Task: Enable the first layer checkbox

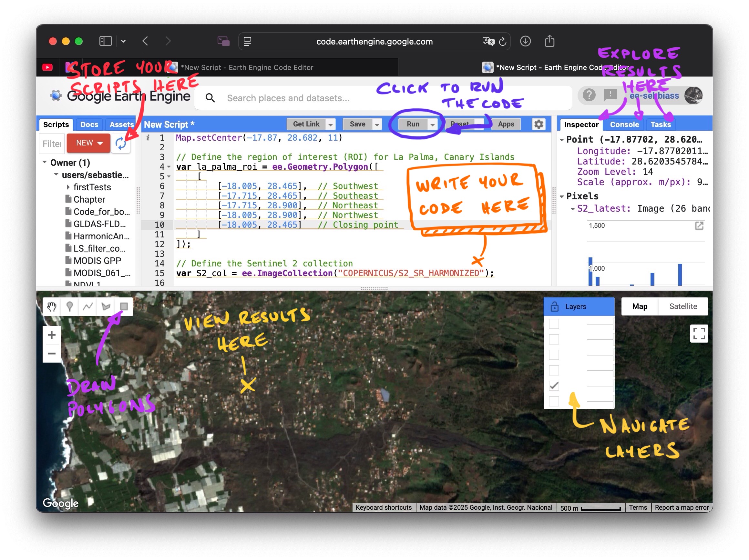Action: (554, 324)
